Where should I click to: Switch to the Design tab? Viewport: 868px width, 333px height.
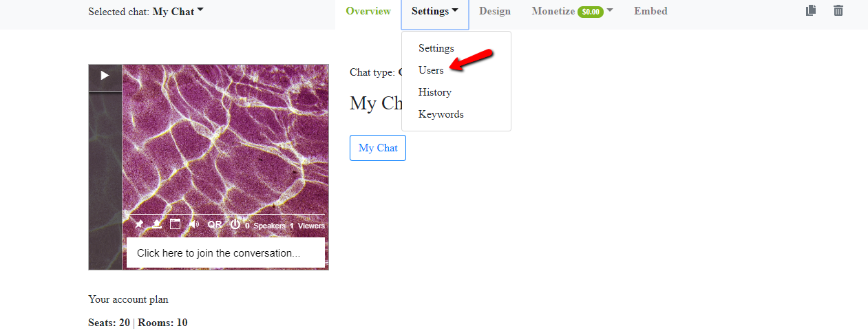click(495, 11)
